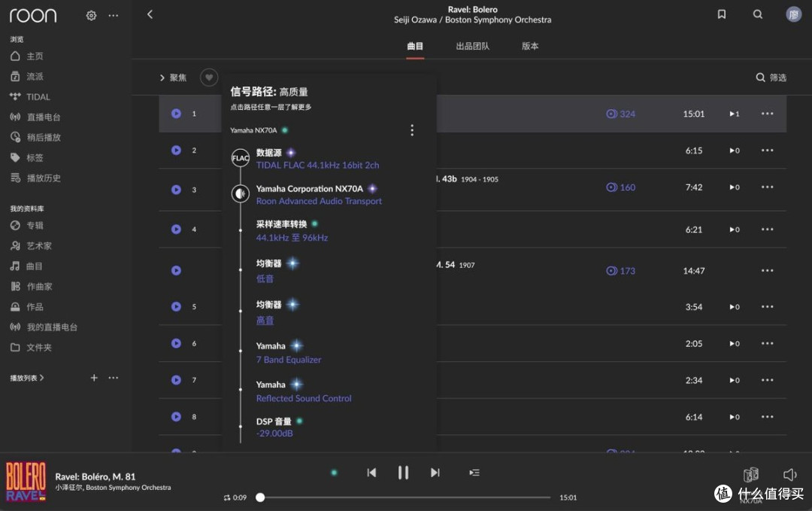Click the 筛选 filter button
This screenshot has width=812, height=511.
click(771, 78)
